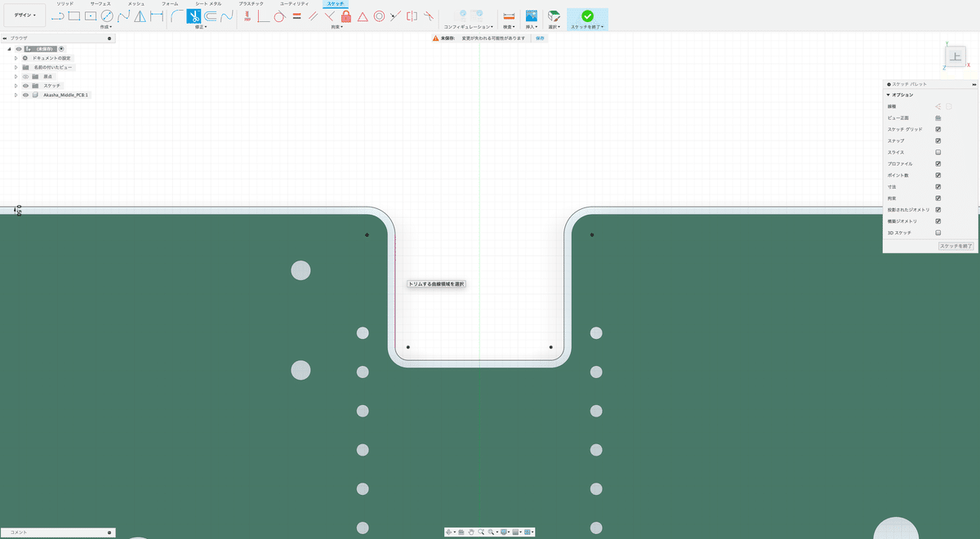Viewport: 980px width, 539px height.
Task: Open the 挿入 menu
Action: pyautogui.click(x=532, y=27)
